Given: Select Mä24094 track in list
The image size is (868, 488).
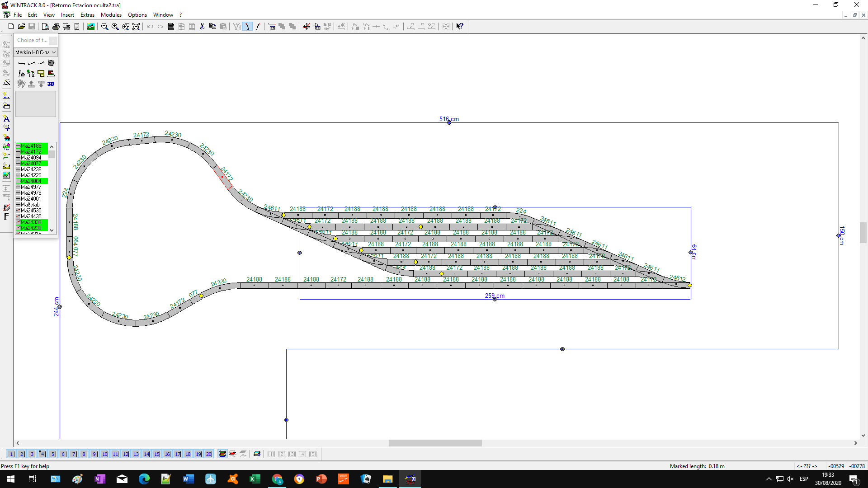Looking at the screenshot, I should click(31, 158).
